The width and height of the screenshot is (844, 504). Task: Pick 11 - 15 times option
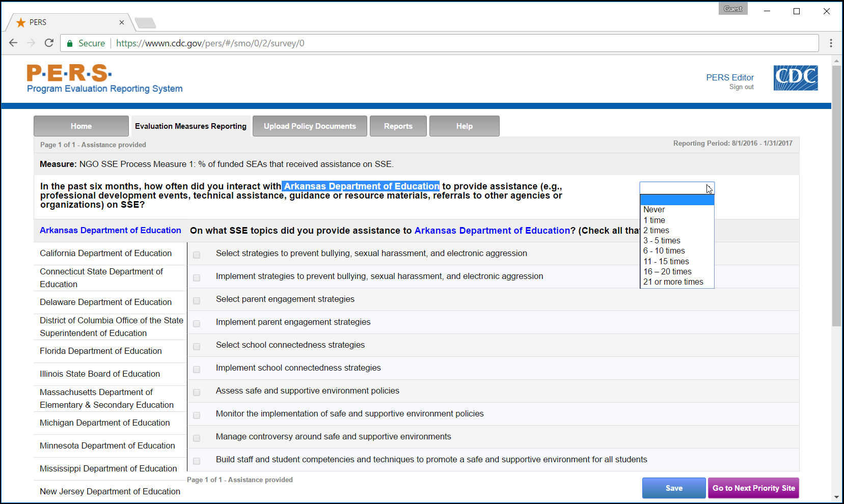677,261
